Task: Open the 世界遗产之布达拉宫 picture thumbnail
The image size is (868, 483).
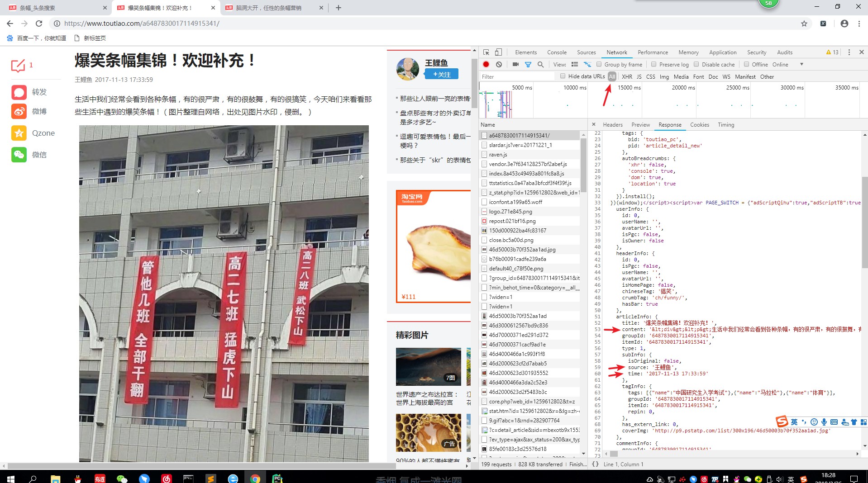Action: [x=429, y=367]
